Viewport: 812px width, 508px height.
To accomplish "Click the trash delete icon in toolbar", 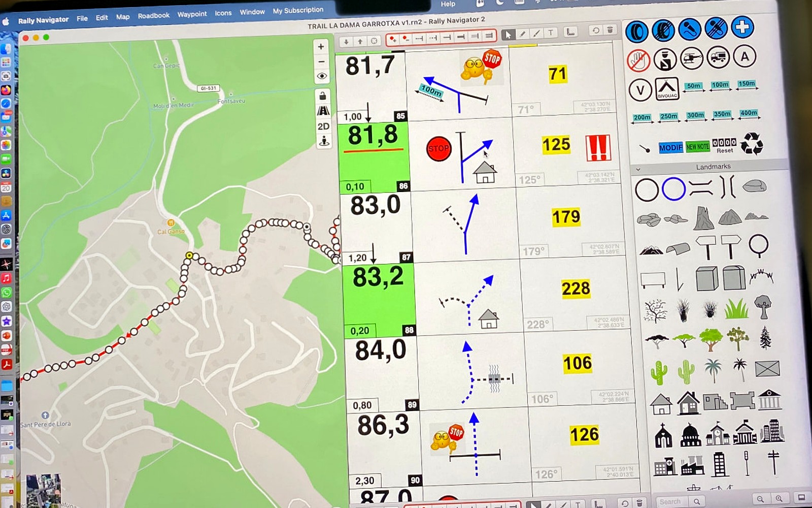I will 610,30.
